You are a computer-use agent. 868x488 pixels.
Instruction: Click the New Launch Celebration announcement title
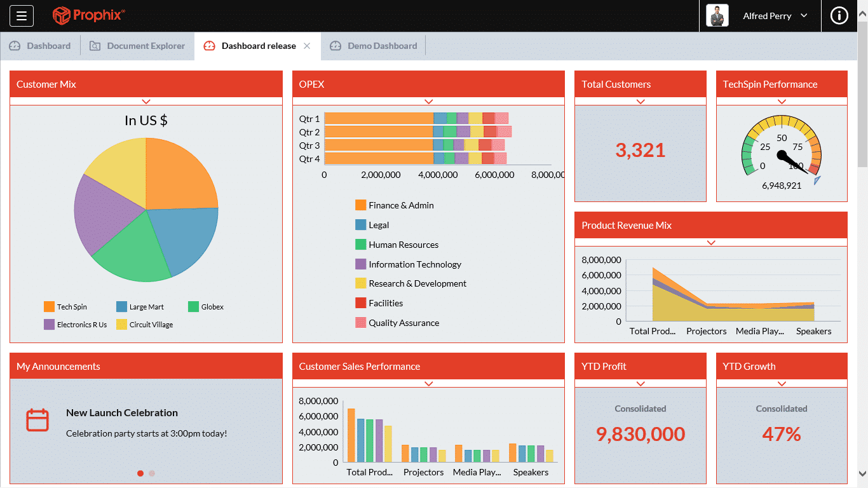[x=122, y=413]
